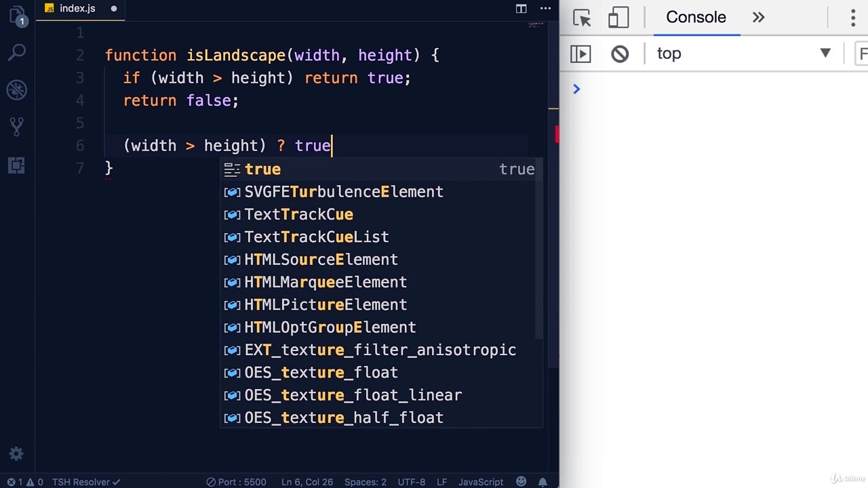The image size is (868, 488).
Task: Choose SVGFETurbulenceElement from the suggestions
Action: point(382,192)
